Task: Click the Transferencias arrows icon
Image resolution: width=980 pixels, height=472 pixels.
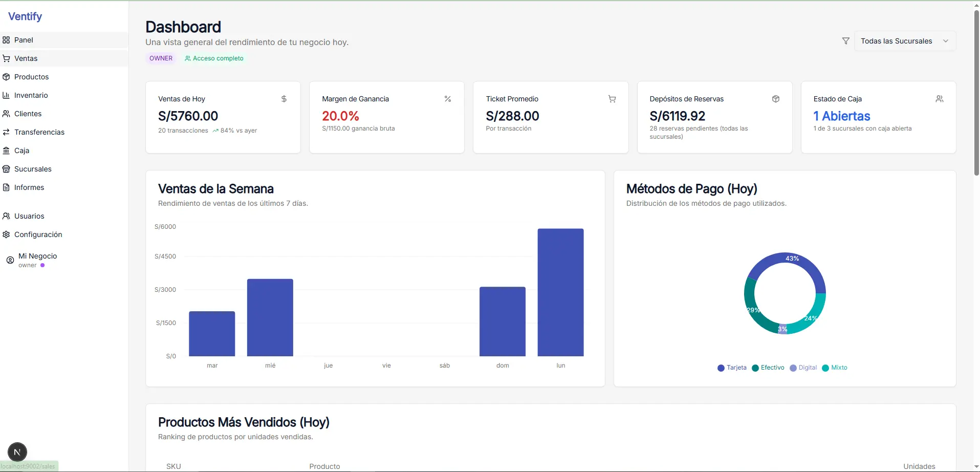Action: pos(6,132)
